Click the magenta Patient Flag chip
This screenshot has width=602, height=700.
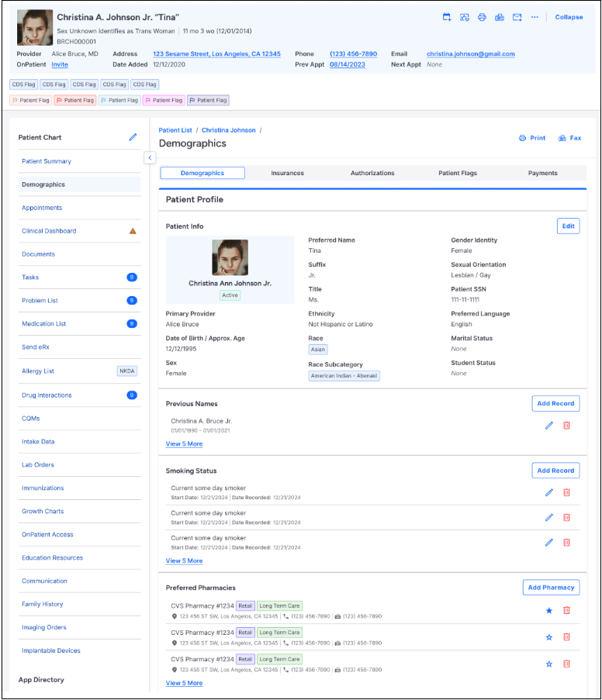[x=164, y=101]
